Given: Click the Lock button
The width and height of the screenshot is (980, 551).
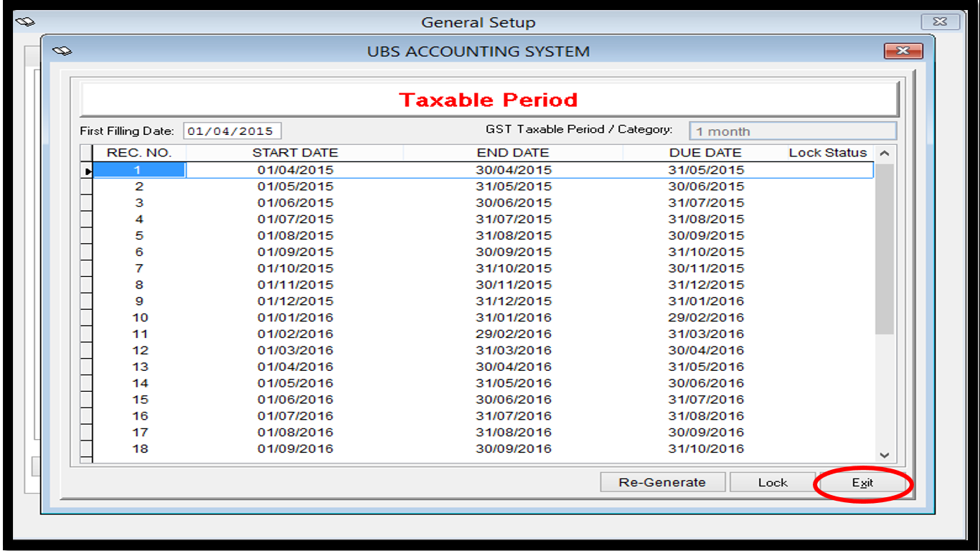Looking at the screenshot, I should pyautogui.click(x=773, y=483).
